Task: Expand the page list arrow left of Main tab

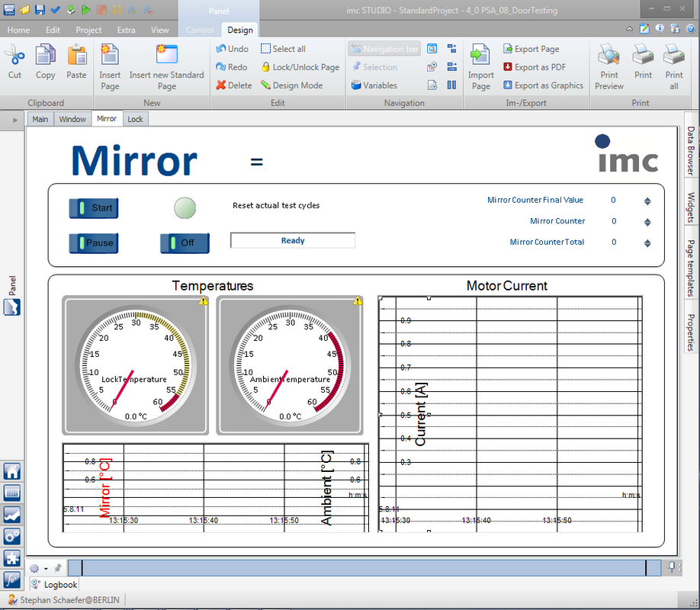Action: (x=15, y=120)
